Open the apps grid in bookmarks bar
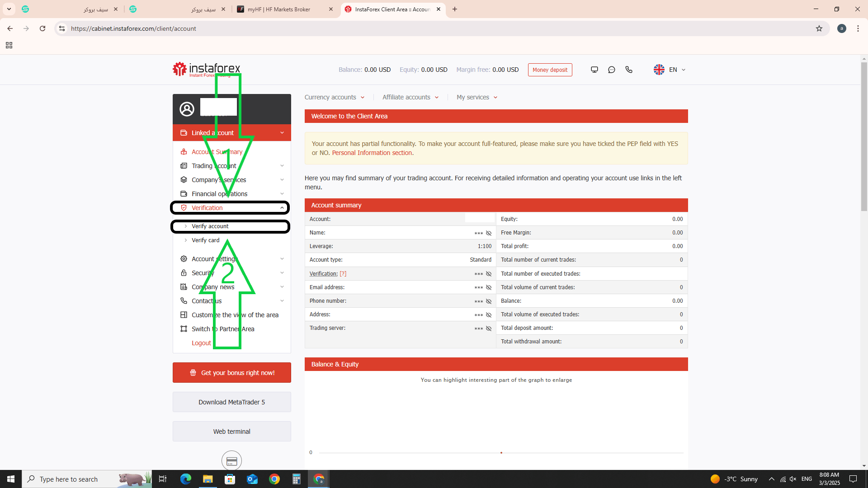The image size is (868, 488). click(9, 45)
